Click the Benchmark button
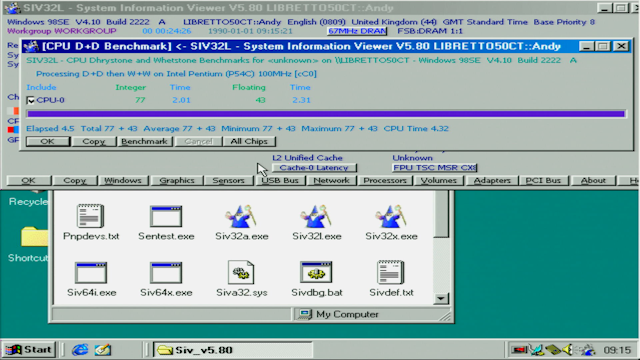 144,141
